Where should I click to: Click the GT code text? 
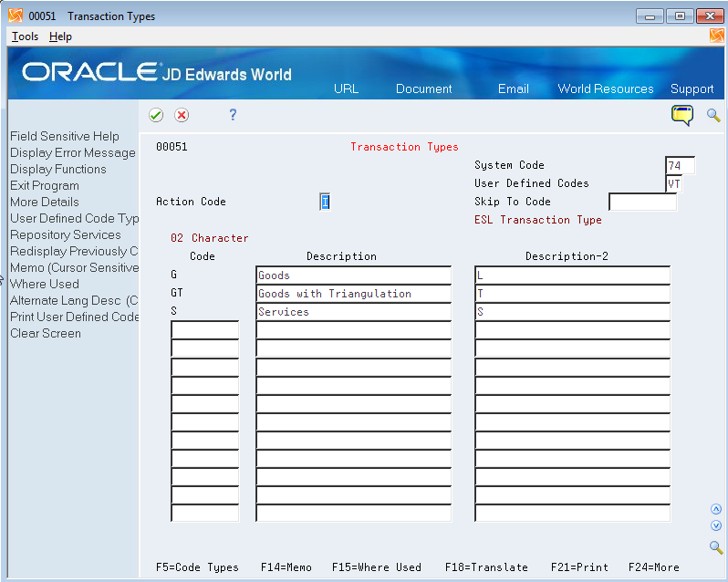pos(177,293)
